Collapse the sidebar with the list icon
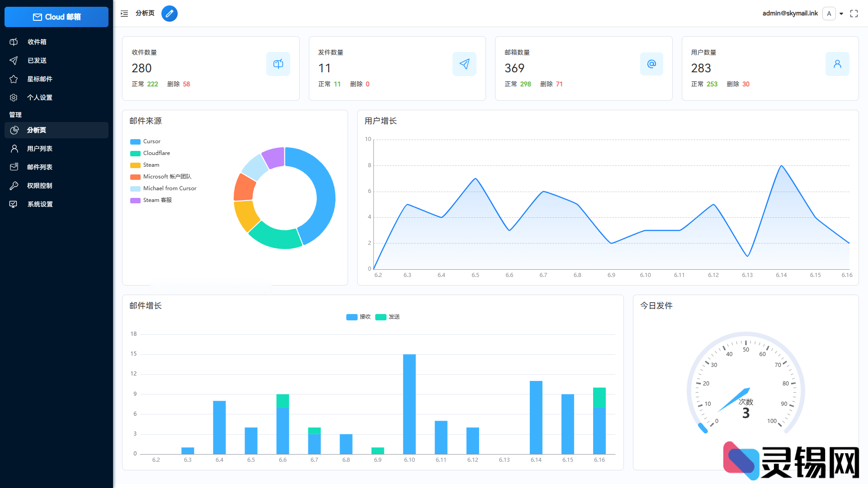Screen dimensions: 868x488 (124, 14)
